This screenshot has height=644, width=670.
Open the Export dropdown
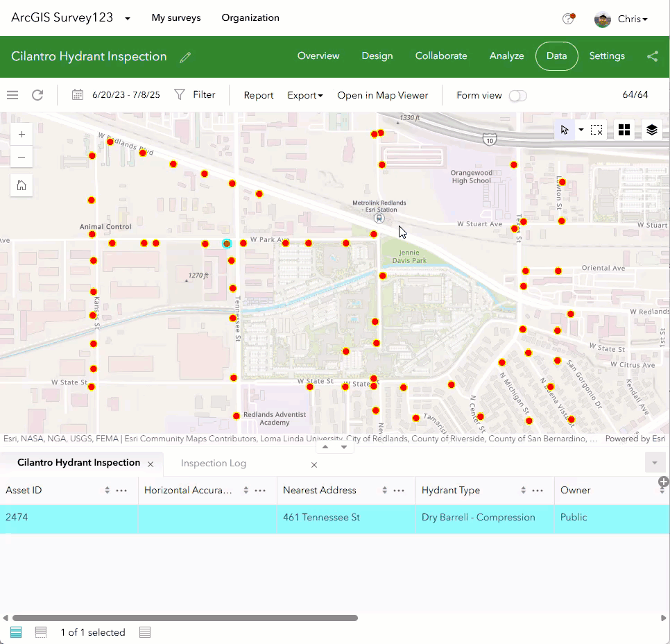[x=304, y=95]
